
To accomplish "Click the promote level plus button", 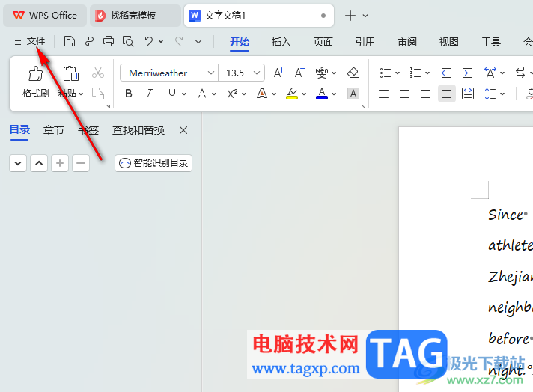I will pyautogui.click(x=60, y=163).
